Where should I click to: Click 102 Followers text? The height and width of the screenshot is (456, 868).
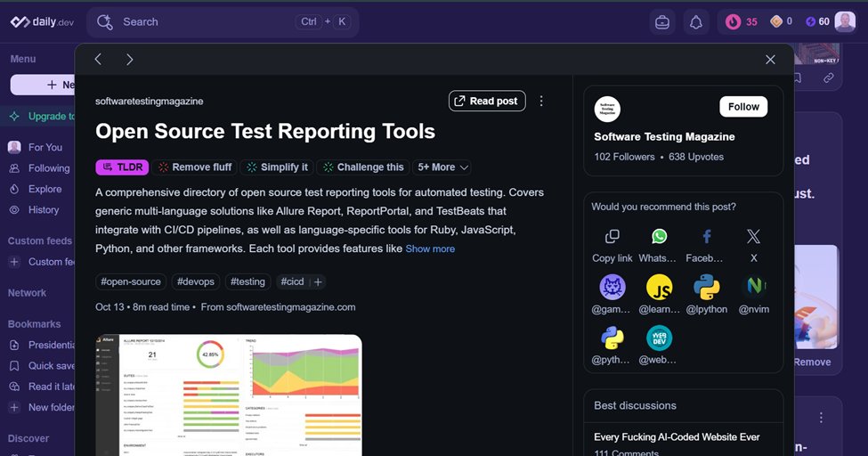[x=624, y=157]
